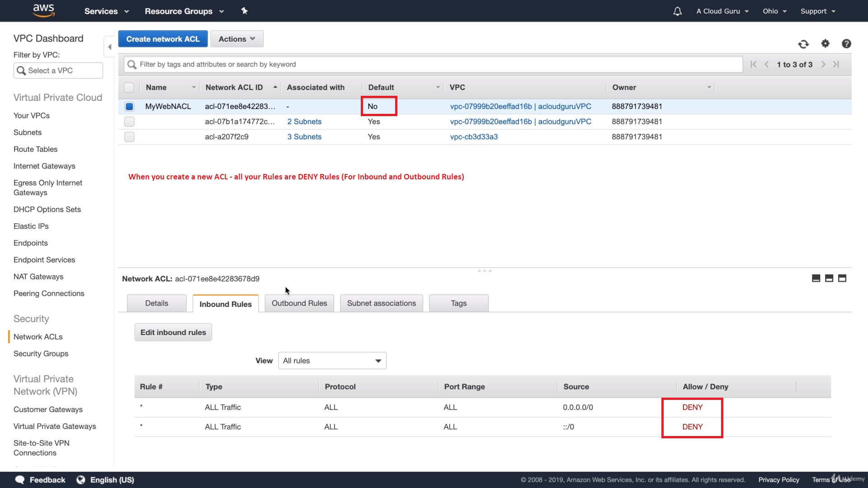
Task: Click the help question mark icon
Action: click(846, 43)
